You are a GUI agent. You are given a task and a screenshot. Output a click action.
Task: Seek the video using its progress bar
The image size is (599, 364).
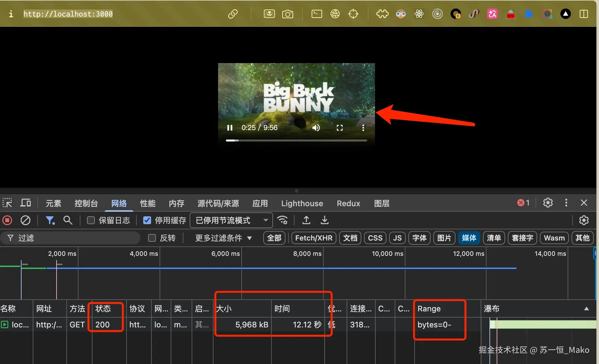[296, 141]
